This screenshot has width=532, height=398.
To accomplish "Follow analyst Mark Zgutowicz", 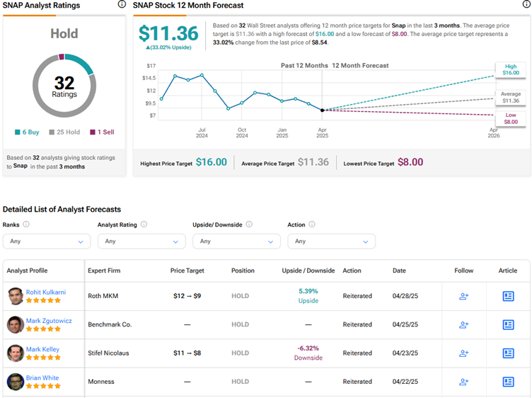I will (464, 324).
